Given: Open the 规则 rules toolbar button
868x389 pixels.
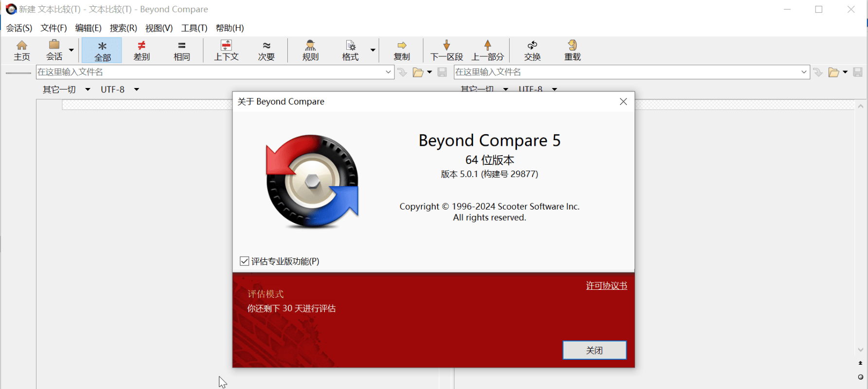Looking at the screenshot, I should (x=310, y=51).
